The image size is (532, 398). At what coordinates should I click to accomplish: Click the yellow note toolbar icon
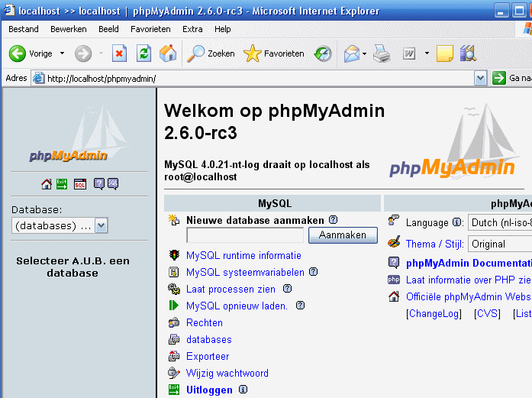tap(445, 53)
